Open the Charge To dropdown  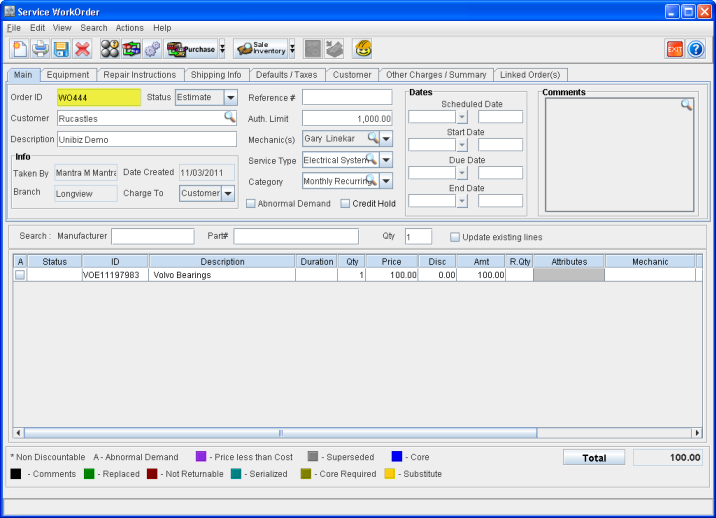(228, 193)
